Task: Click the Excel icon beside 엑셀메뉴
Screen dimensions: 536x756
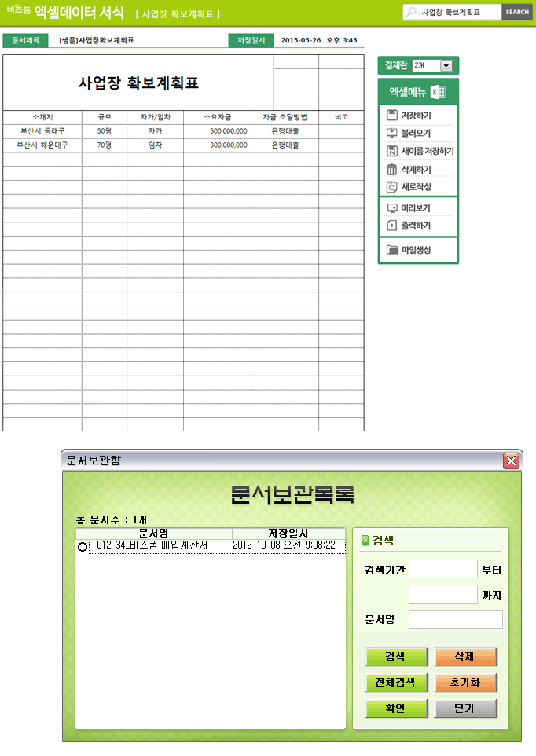Action: (x=438, y=92)
